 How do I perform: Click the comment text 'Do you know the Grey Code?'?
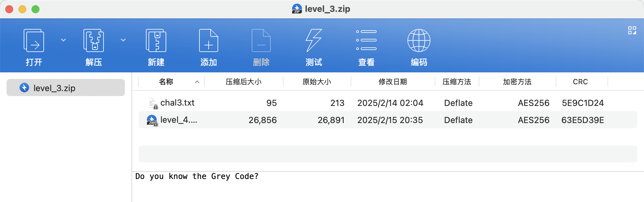pos(197,176)
